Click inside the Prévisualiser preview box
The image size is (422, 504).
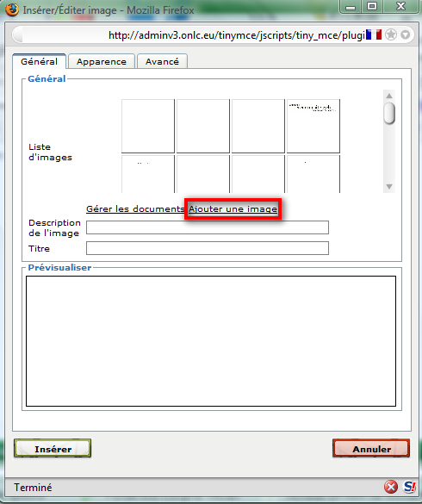point(211,341)
